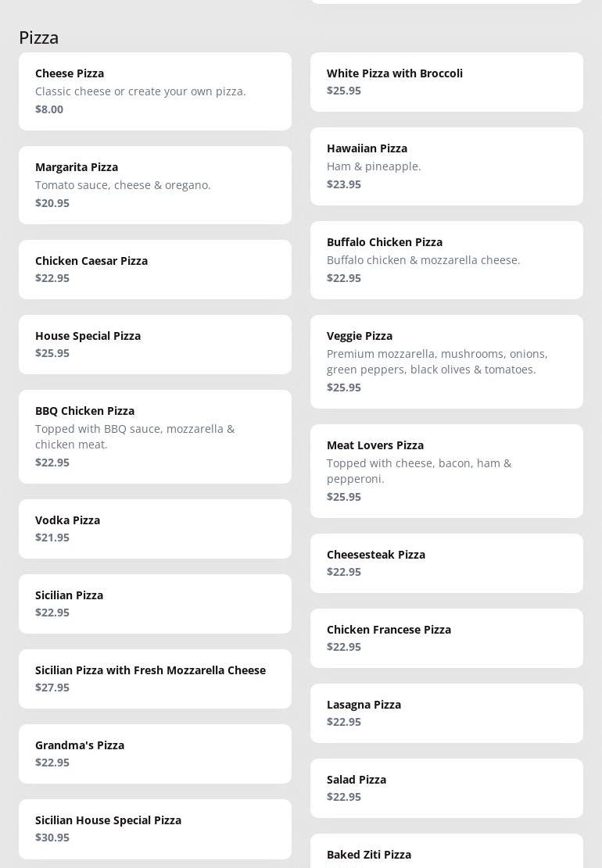Viewport: 602px width, 868px height.
Task: Click Chicken Caesar Pizza item
Action: tap(155, 270)
